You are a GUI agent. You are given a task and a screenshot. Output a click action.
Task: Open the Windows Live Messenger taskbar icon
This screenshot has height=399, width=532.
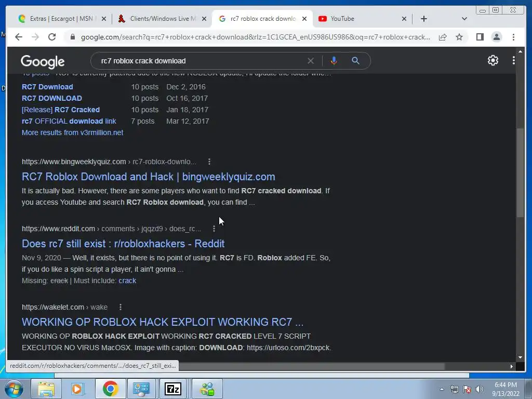pos(207,389)
